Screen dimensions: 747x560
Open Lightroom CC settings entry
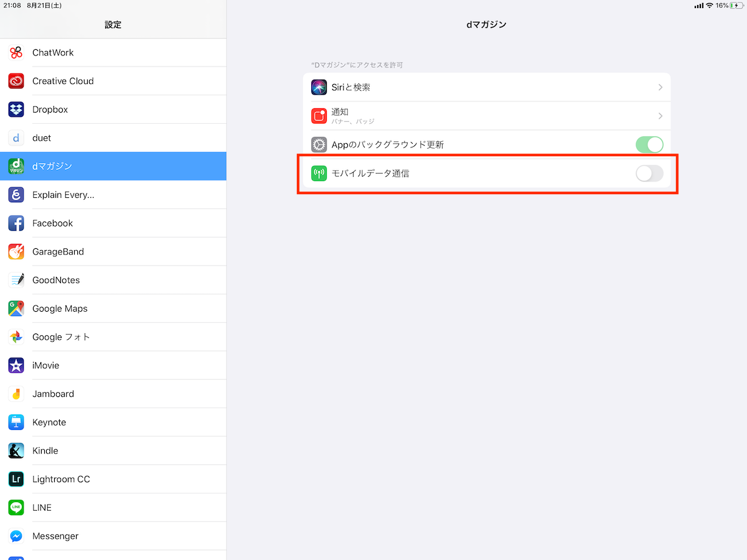point(113,479)
